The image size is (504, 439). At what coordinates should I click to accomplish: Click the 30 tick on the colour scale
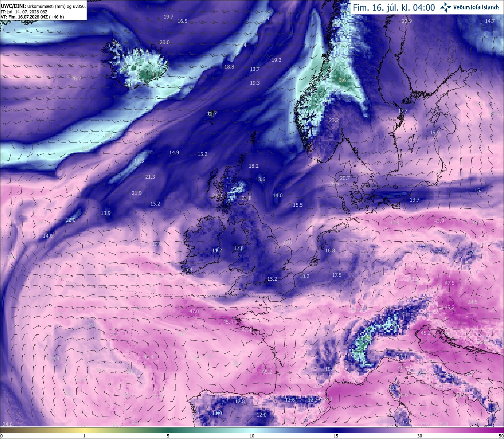(420, 436)
